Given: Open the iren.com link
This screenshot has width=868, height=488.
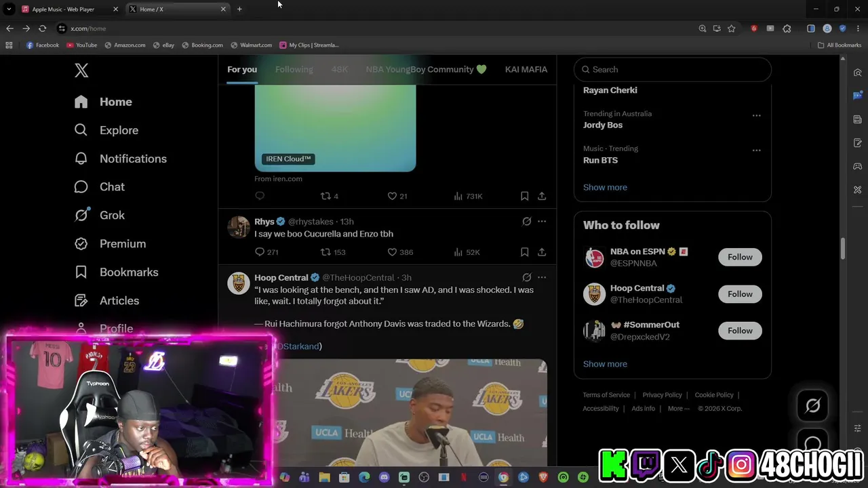Looking at the screenshot, I should [x=278, y=179].
